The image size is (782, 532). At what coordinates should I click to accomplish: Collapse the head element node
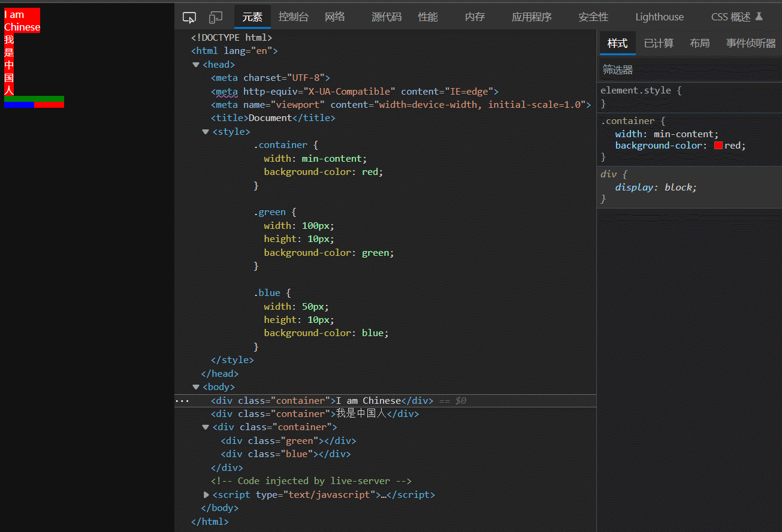(x=196, y=65)
